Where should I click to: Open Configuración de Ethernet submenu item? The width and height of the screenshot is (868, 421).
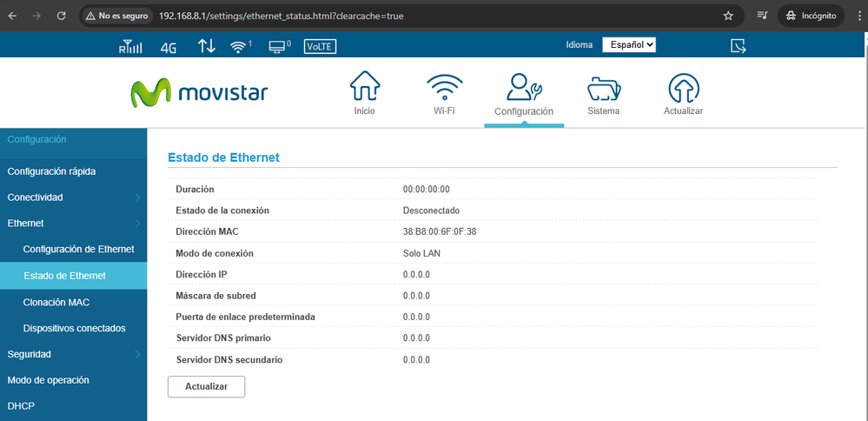(78, 250)
